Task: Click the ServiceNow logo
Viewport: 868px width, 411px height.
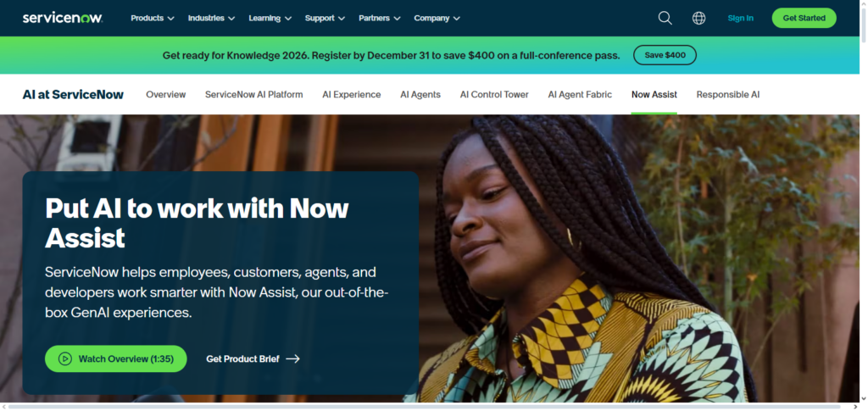Action: click(63, 19)
